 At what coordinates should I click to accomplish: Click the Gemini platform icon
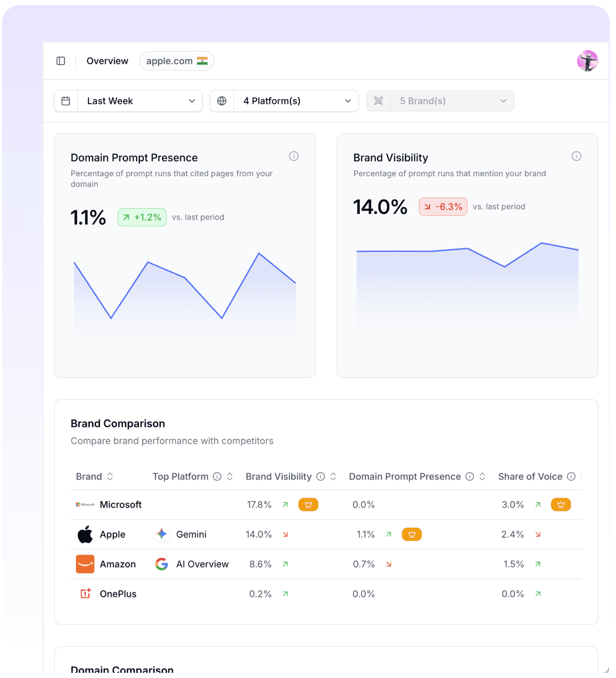tap(162, 534)
